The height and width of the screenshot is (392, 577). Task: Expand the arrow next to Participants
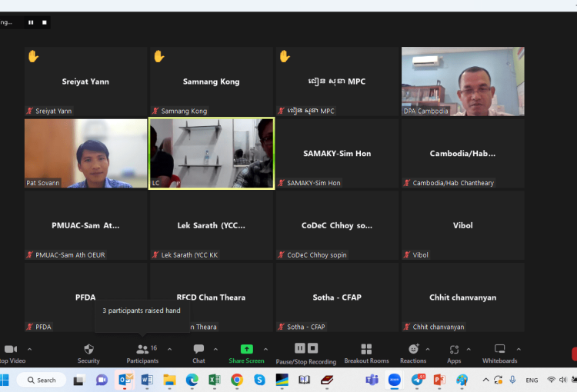[x=169, y=349]
